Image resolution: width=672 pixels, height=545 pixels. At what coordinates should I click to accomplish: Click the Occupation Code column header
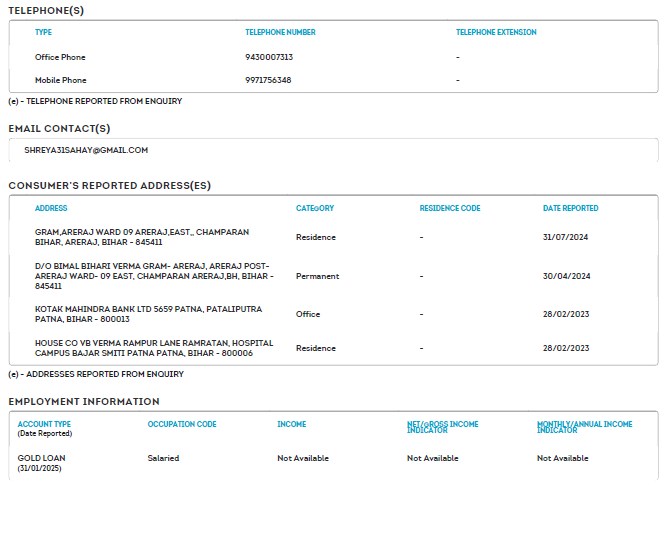182,424
